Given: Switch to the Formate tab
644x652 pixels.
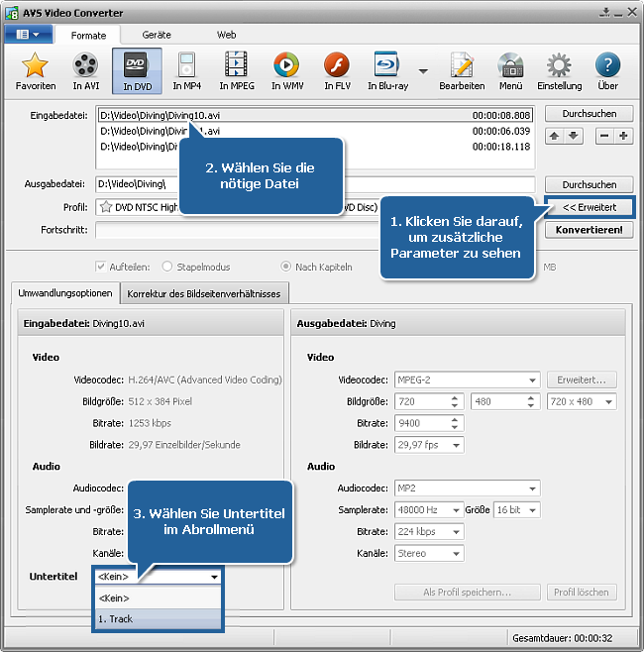Looking at the screenshot, I should (x=88, y=36).
